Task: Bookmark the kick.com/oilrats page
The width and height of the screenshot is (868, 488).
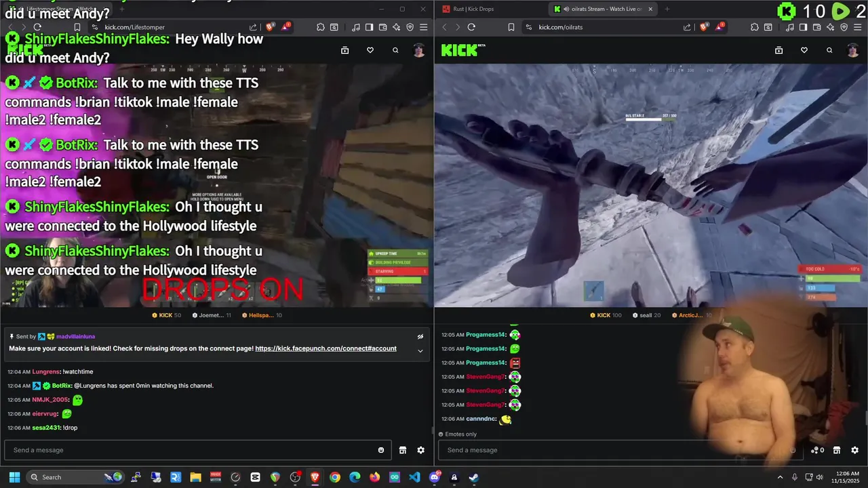Action: 511,27
